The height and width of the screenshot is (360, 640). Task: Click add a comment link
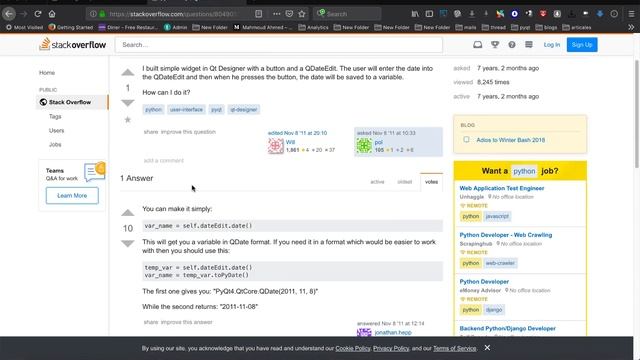click(x=164, y=160)
